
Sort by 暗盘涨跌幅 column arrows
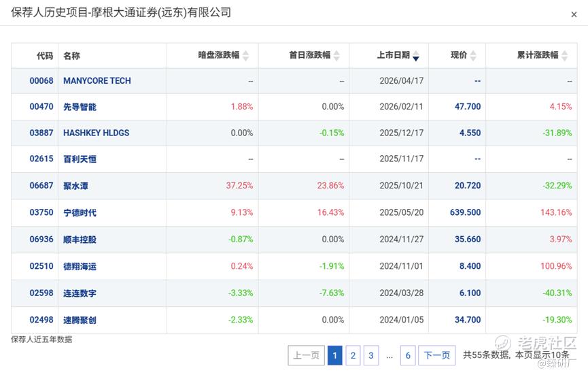click(x=245, y=56)
